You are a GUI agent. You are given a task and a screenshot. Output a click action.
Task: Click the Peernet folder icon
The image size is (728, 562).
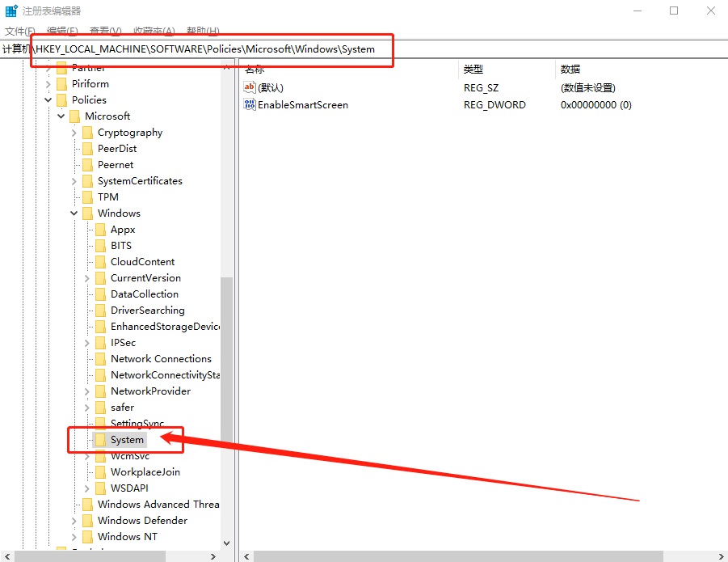click(87, 165)
